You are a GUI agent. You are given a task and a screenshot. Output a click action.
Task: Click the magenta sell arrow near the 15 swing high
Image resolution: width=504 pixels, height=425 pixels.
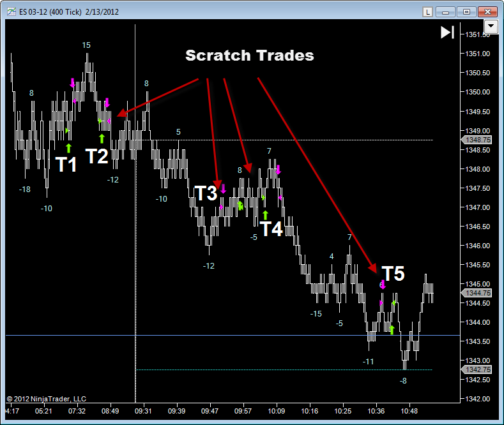(72, 82)
